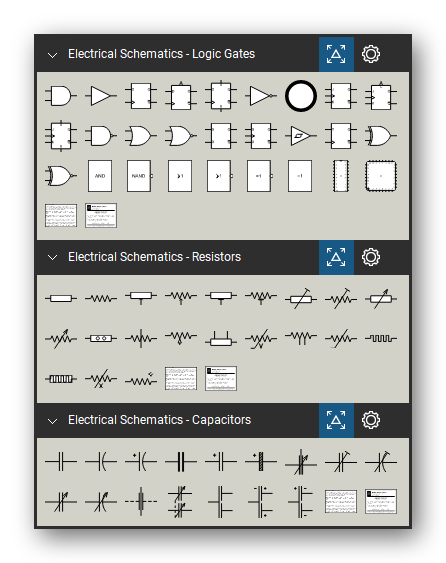Choose the inverter triangle with output bubble
Screen dimensions: 446x563
coord(261,96)
